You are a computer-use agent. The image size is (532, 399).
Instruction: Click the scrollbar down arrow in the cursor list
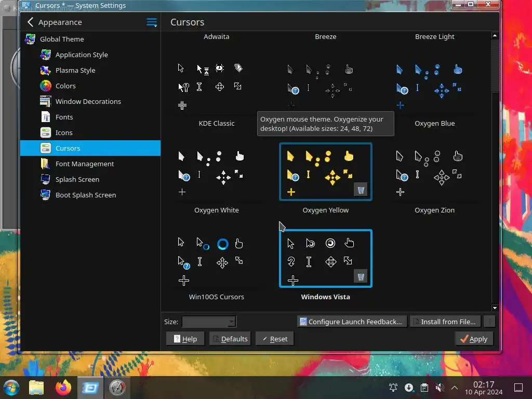[x=495, y=308]
